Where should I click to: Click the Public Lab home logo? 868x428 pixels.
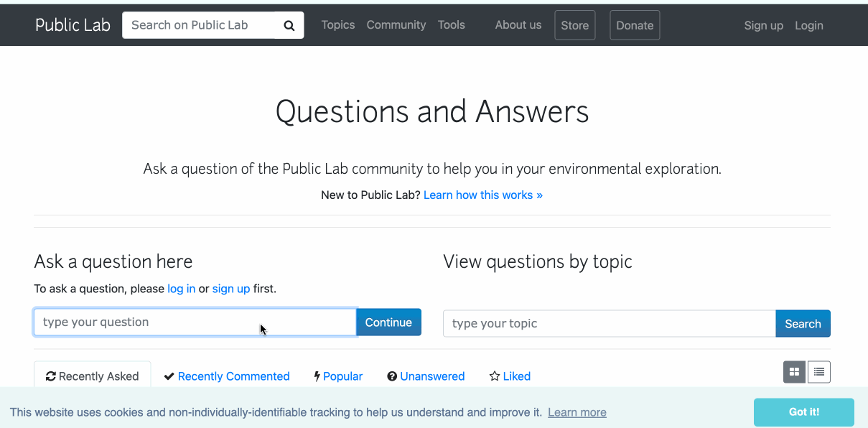(x=73, y=24)
